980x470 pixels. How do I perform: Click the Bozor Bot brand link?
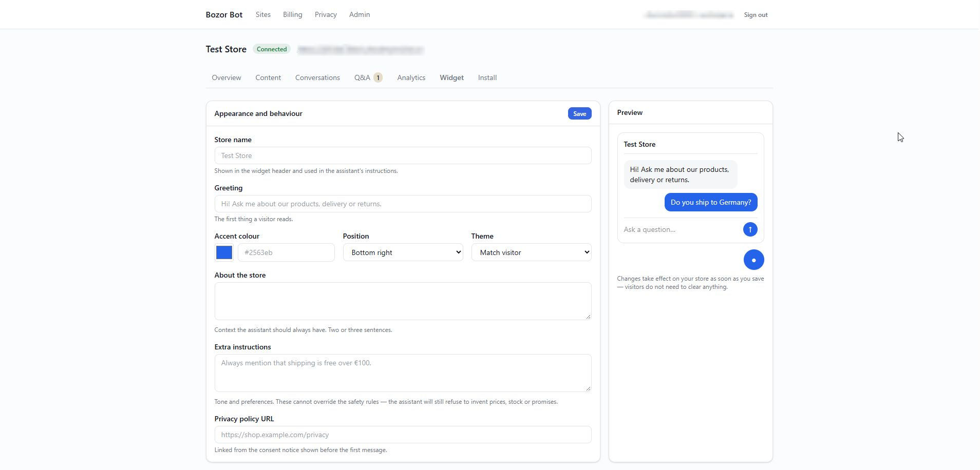224,14
